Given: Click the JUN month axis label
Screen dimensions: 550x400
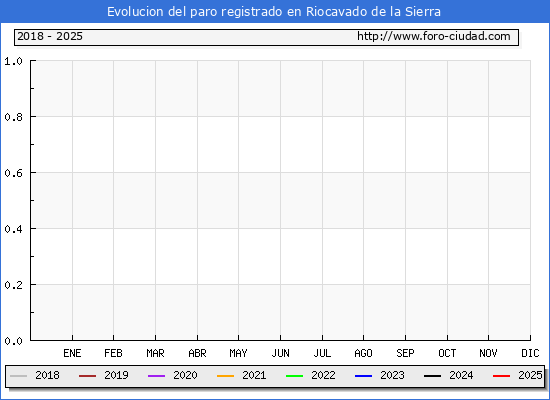Looking at the screenshot, I should point(281,353).
